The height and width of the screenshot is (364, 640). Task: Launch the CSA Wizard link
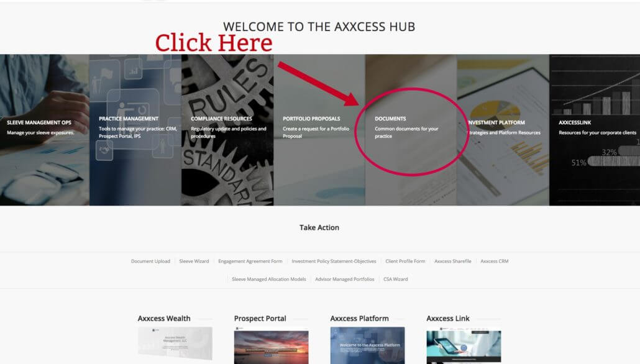tap(396, 279)
